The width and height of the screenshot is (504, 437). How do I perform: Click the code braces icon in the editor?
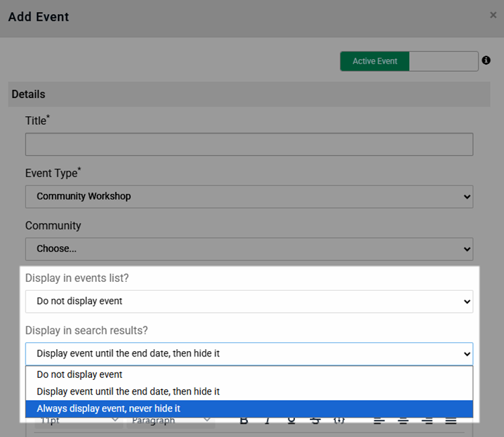(339, 421)
